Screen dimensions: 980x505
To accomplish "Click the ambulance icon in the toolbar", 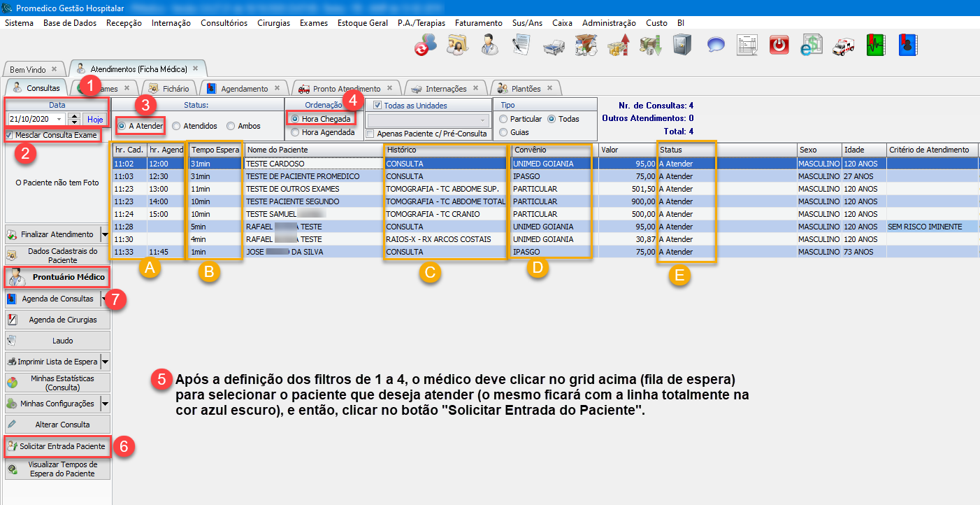I will 843,45.
